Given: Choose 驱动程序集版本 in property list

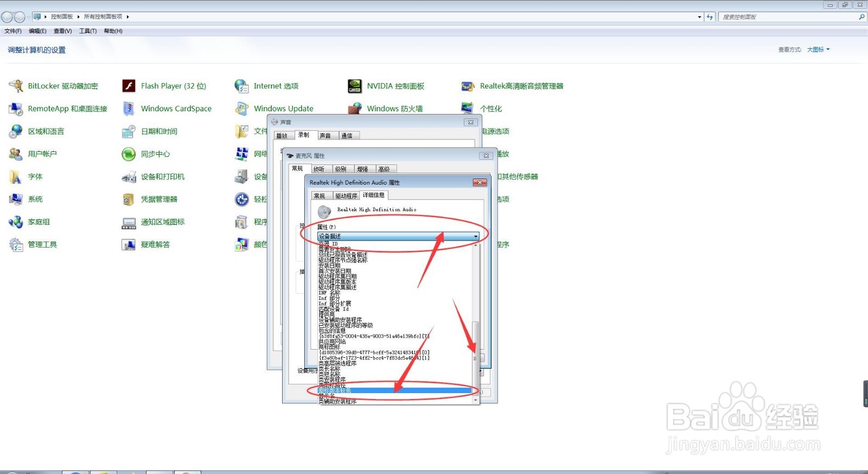Looking at the screenshot, I should 337,282.
